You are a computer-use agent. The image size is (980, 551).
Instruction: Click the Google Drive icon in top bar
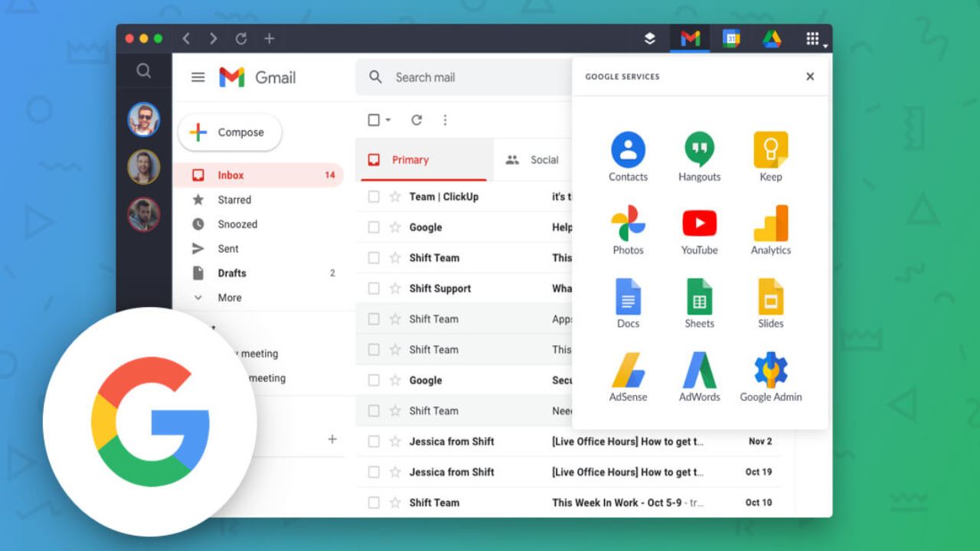tap(772, 39)
